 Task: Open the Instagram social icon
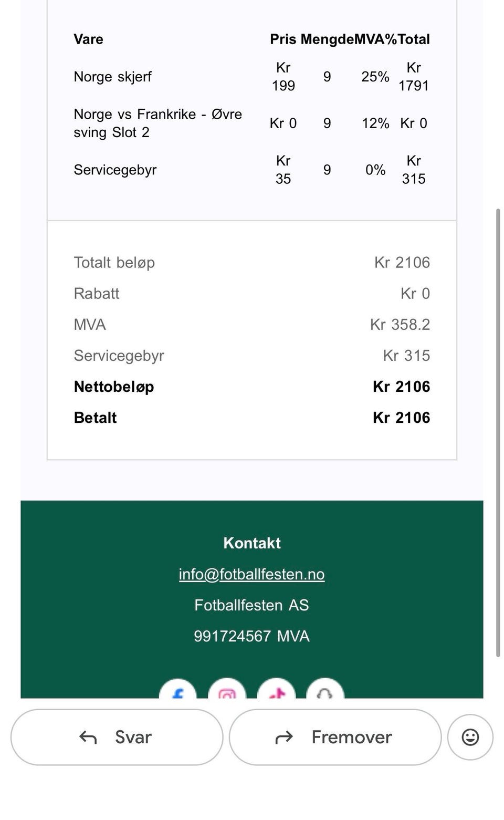(227, 689)
